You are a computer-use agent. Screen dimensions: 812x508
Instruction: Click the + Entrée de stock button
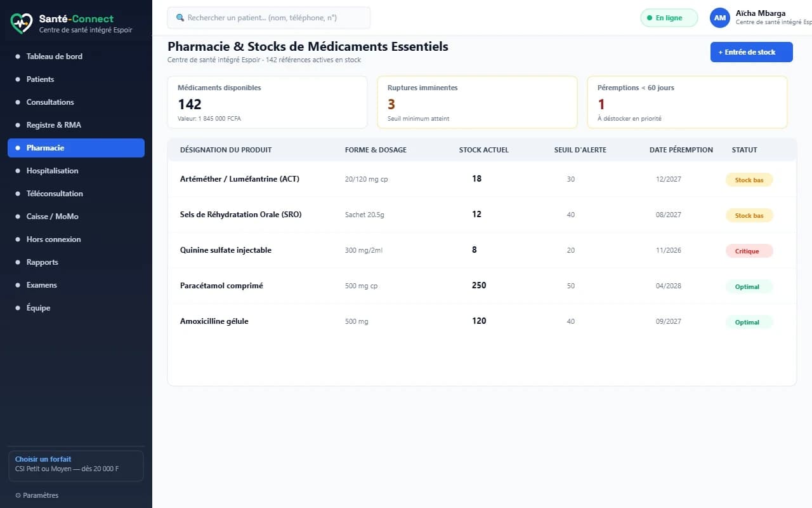tap(751, 52)
